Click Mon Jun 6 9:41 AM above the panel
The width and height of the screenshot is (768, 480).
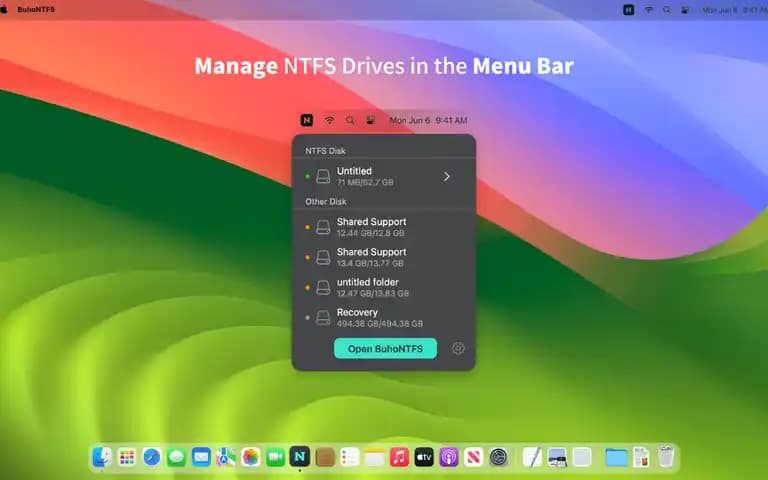pos(428,120)
